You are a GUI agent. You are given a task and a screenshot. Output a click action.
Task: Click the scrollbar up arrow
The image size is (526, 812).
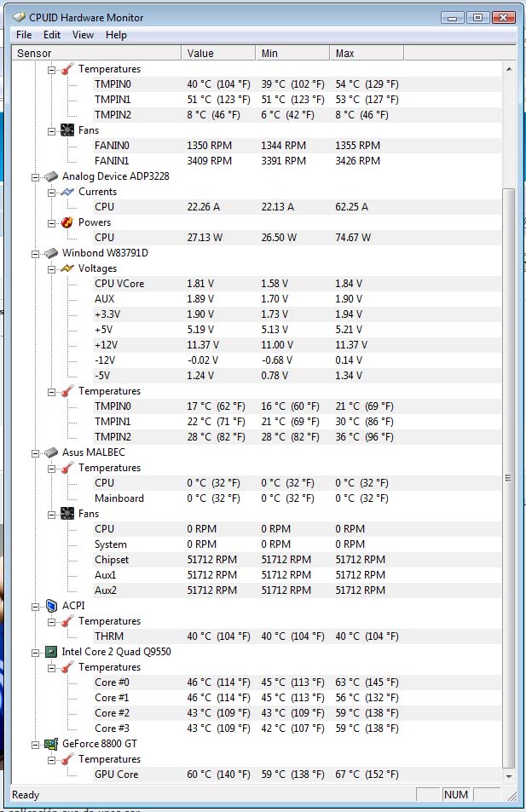[x=509, y=68]
